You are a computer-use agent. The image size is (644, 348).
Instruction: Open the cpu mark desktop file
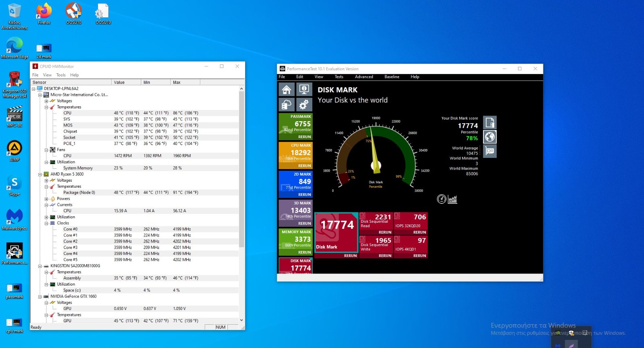pos(14,325)
